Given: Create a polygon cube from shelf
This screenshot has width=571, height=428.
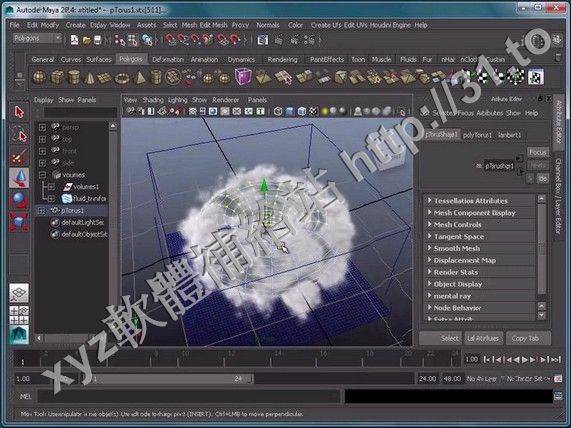Looking at the screenshot, I should click(56, 77).
